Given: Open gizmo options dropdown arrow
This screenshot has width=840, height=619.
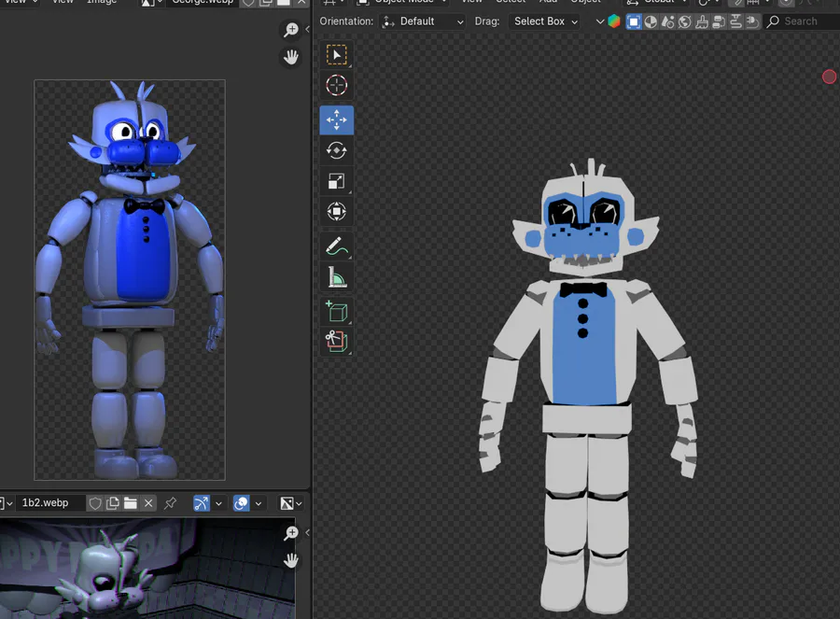Looking at the screenshot, I should click(218, 504).
